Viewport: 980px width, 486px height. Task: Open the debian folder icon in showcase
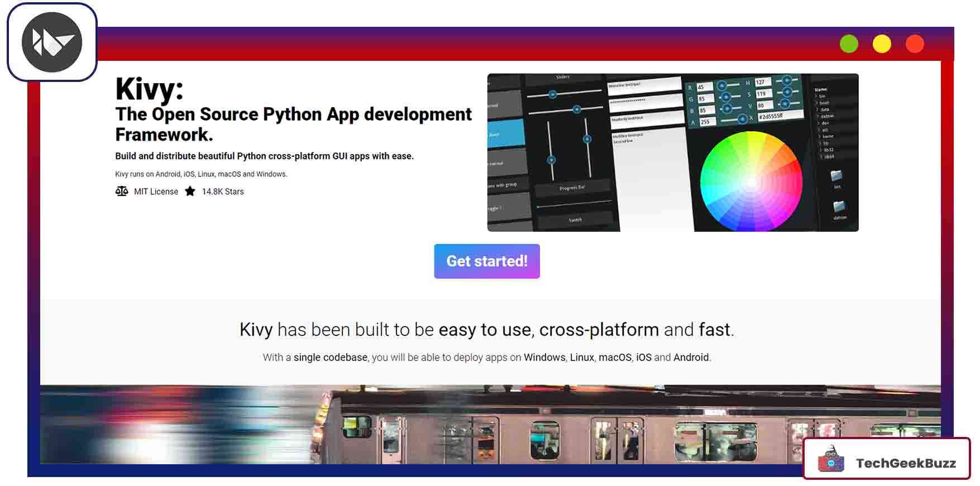(x=839, y=207)
